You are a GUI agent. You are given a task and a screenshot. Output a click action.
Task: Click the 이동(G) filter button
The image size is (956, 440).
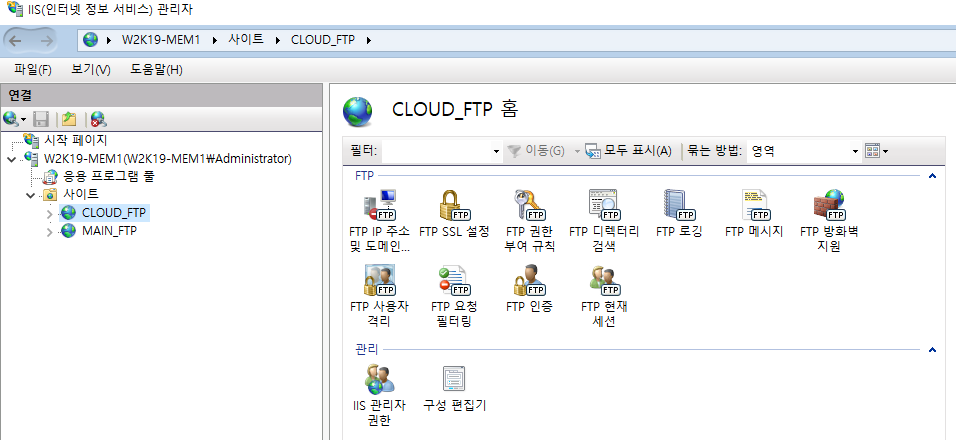pyautogui.click(x=537, y=151)
